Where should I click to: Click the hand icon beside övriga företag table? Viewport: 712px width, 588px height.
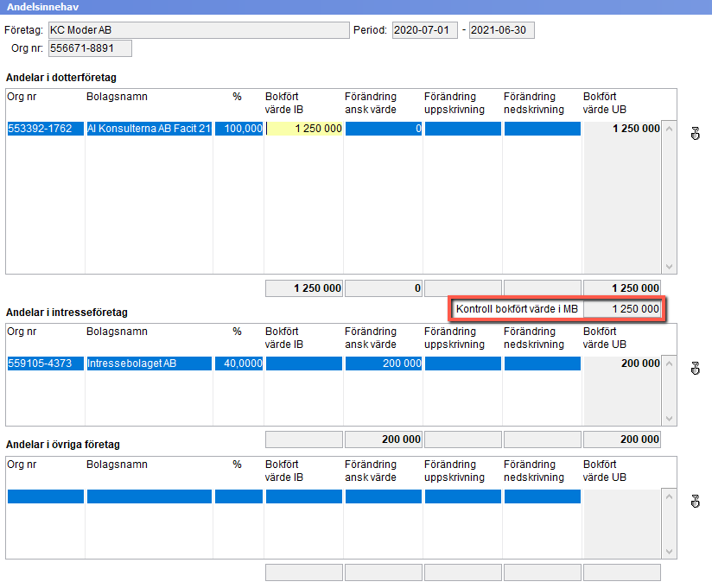696,502
